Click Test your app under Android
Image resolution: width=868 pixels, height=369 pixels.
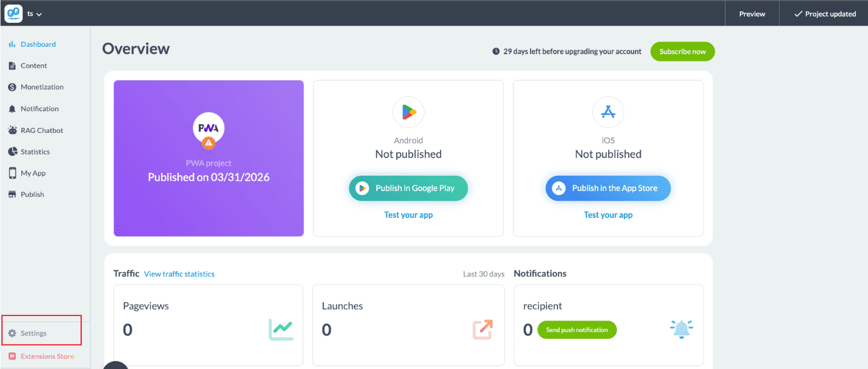(x=408, y=215)
